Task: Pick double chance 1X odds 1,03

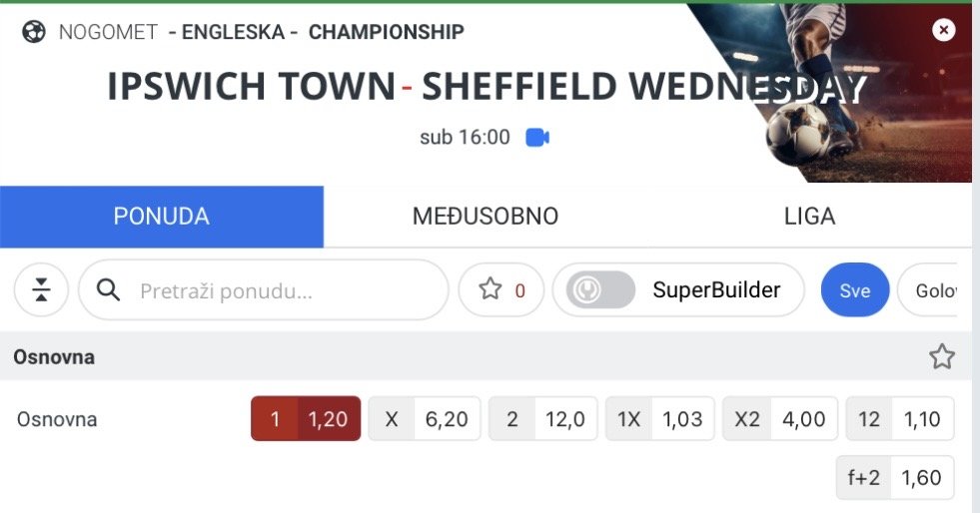Action: 659,419
